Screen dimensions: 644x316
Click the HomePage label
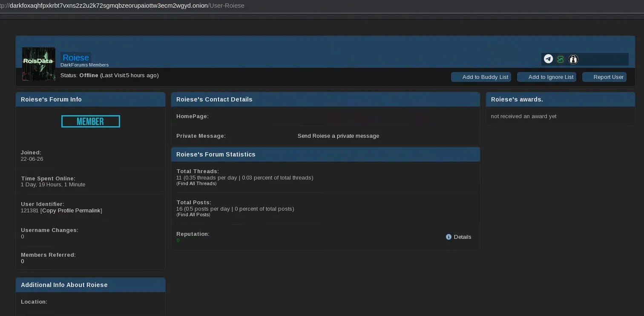click(x=193, y=116)
